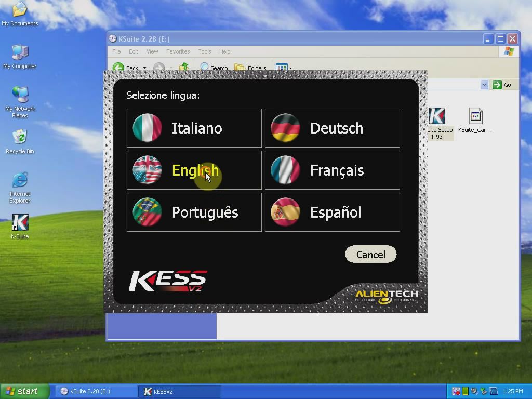Viewport: 532px width, 399px height.
Task: Select K-Suite desktop shortcut
Action: 20,227
